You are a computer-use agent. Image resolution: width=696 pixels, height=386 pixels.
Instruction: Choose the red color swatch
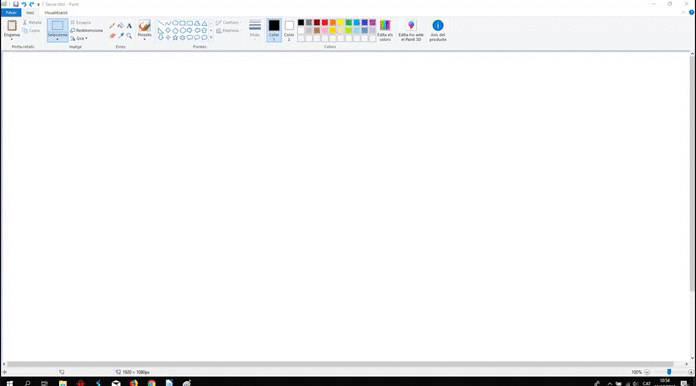coord(325,23)
